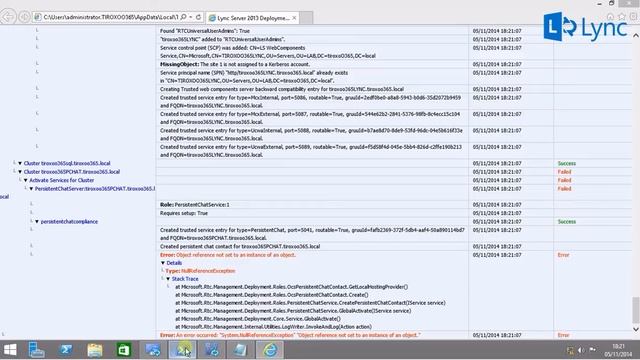Close the Lync Server 2013 Deployment tab
Screen dimensions: 640x360
294,18
